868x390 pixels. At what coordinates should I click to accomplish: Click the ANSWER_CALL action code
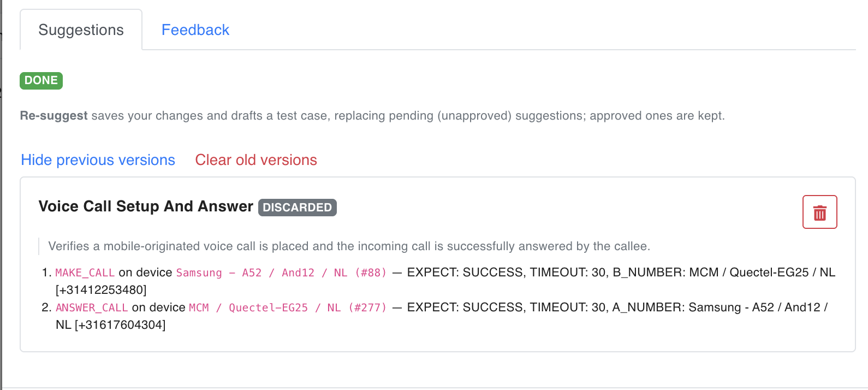click(x=92, y=308)
